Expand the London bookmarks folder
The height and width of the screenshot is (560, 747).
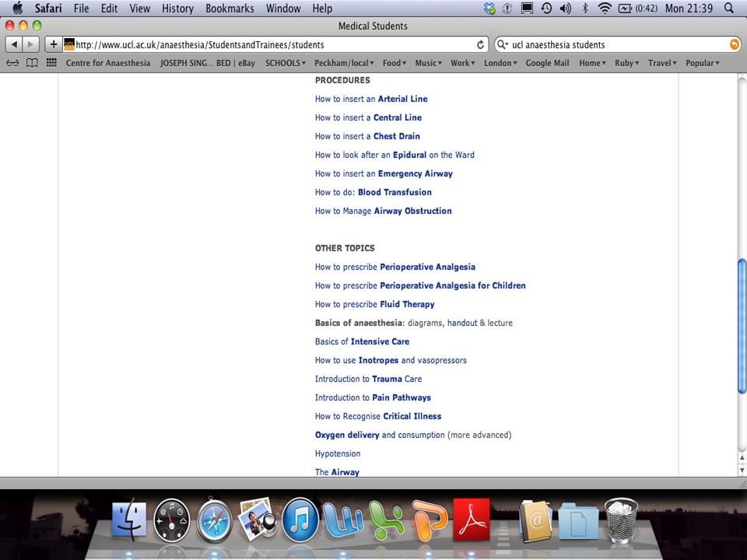pyautogui.click(x=500, y=63)
